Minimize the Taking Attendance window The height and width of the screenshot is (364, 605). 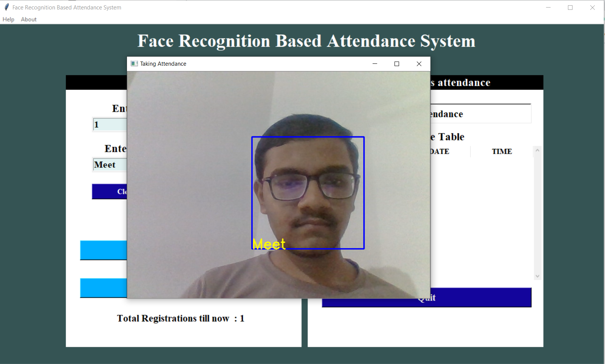[374, 63]
